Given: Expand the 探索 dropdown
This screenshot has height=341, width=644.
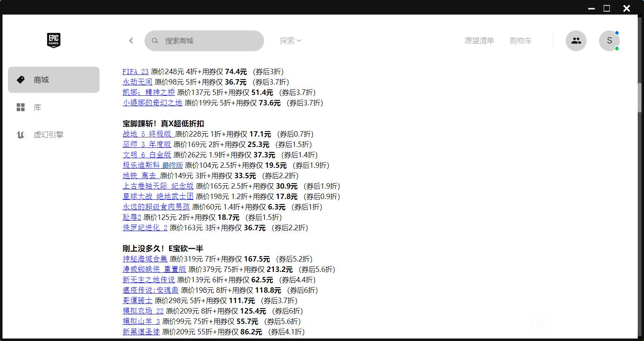Looking at the screenshot, I should (290, 41).
